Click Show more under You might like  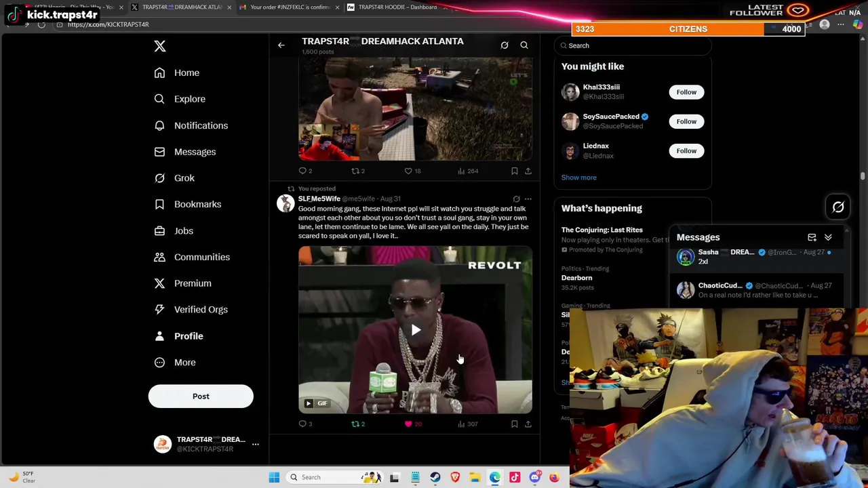coord(578,178)
